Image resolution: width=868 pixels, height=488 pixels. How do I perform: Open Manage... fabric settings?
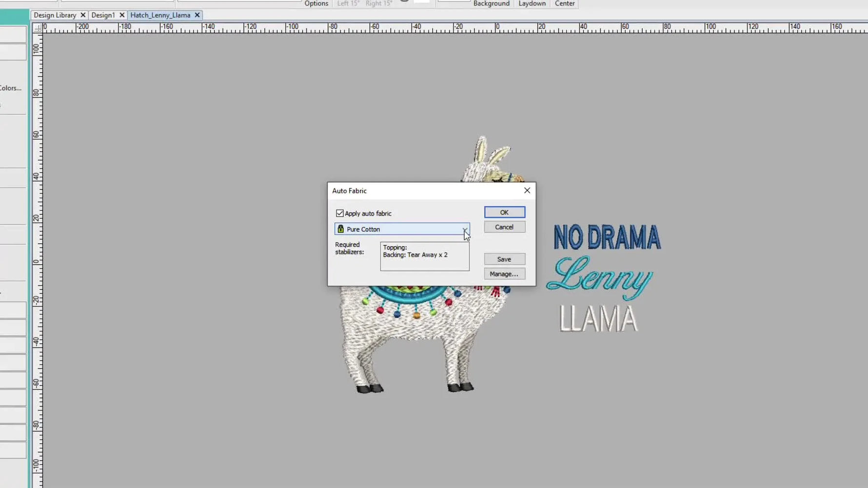(x=504, y=274)
